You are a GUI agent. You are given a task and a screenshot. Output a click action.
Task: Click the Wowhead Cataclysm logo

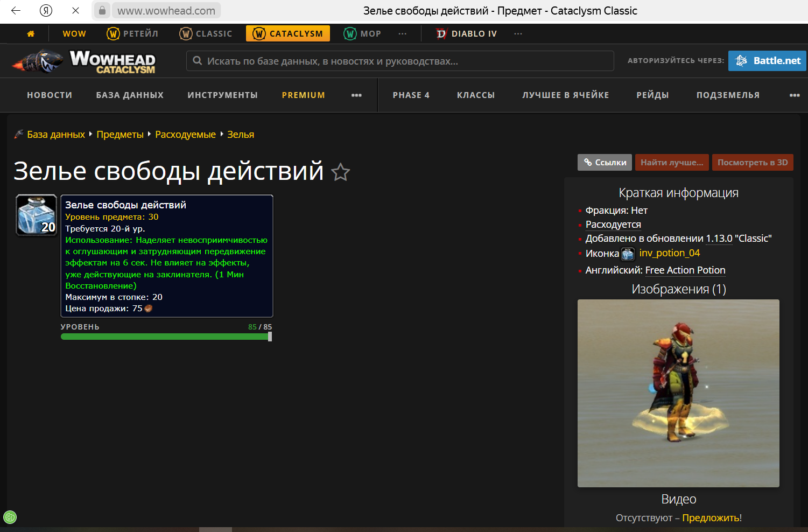tap(85, 61)
